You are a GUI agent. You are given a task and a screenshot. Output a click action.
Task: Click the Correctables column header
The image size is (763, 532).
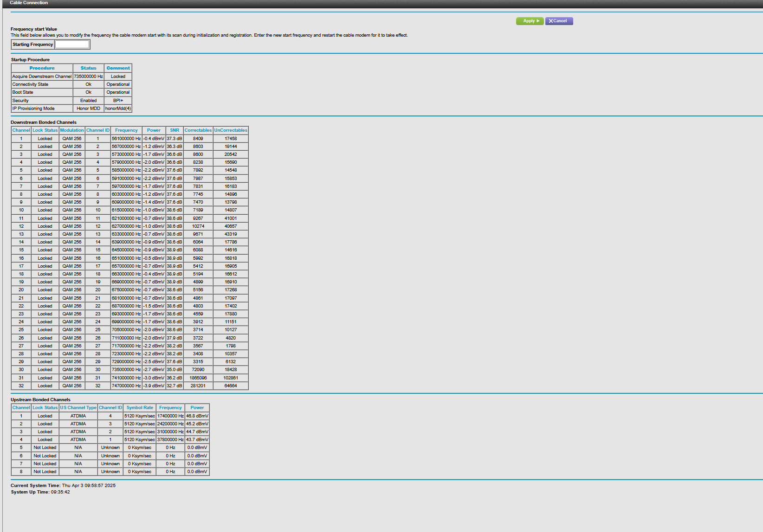point(198,130)
